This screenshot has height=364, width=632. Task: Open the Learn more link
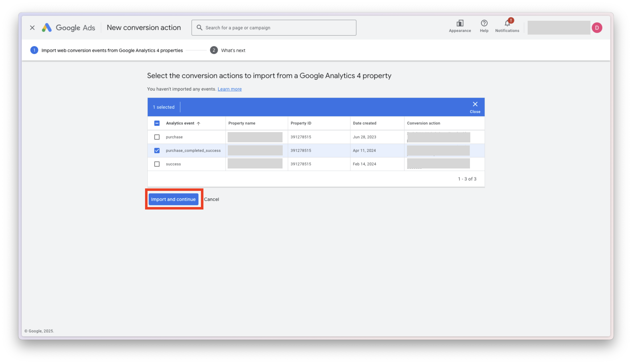229,89
